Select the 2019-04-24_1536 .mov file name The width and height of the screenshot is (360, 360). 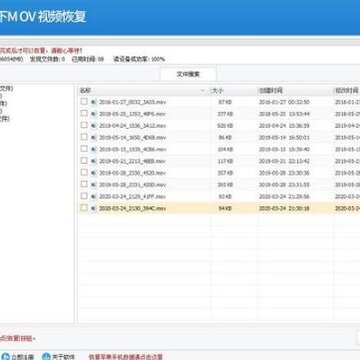coord(132,126)
